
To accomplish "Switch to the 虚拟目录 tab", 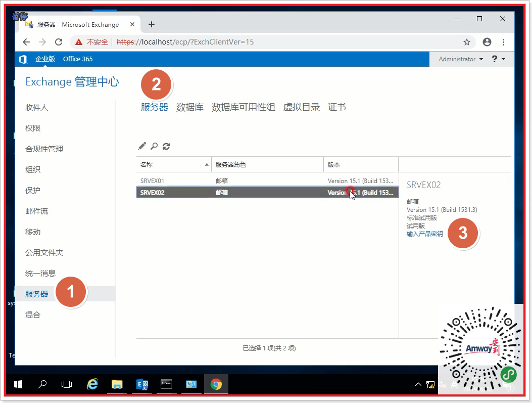I will (302, 107).
